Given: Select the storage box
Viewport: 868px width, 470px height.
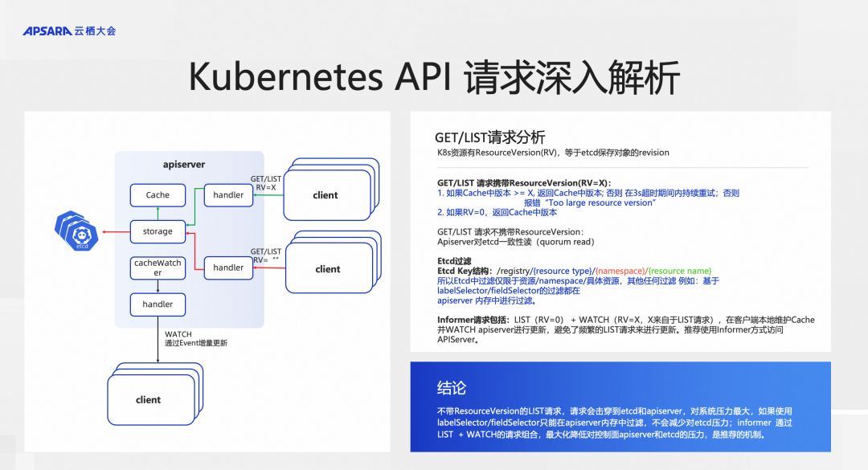Looking at the screenshot, I should point(158,231).
